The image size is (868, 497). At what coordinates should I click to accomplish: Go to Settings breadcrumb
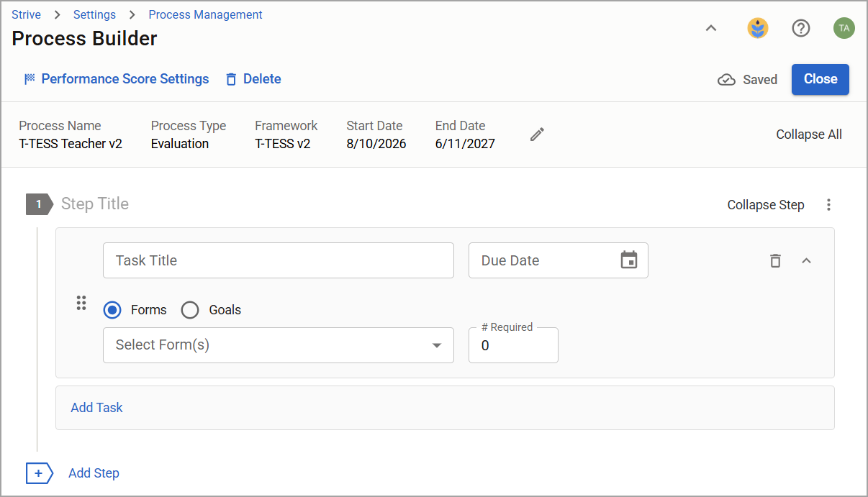tap(94, 14)
